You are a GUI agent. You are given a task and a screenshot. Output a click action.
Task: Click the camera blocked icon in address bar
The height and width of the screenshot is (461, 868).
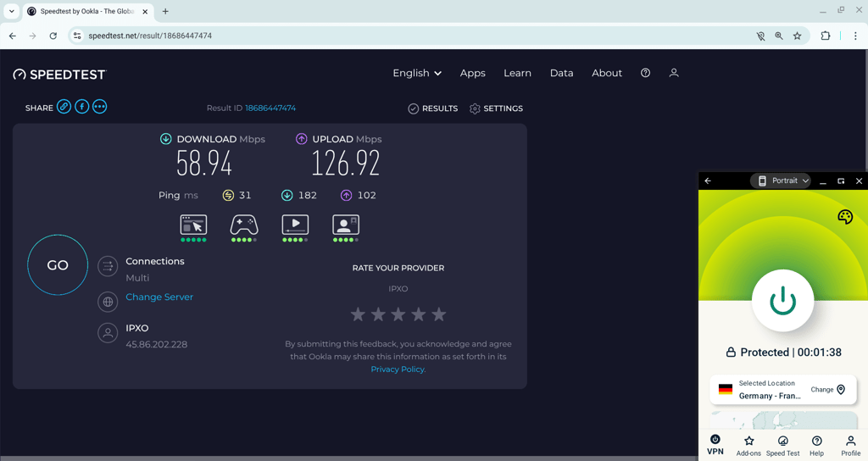[760, 36]
